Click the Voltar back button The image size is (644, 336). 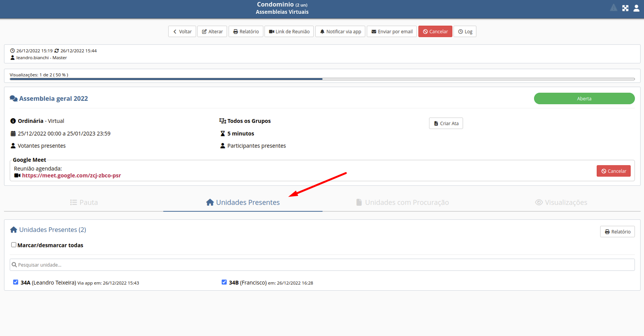pos(182,31)
